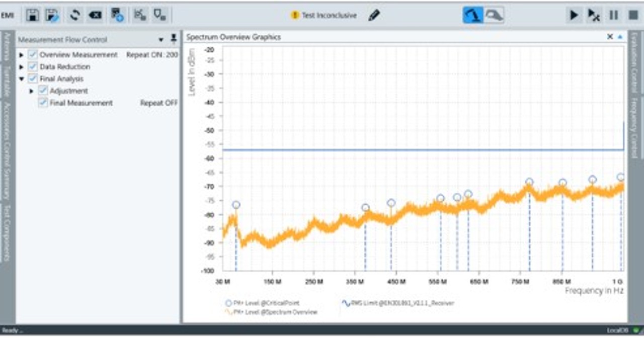Click the 'Repeat ON: 200' value
644x338 pixels.
(x=152, y=54)
